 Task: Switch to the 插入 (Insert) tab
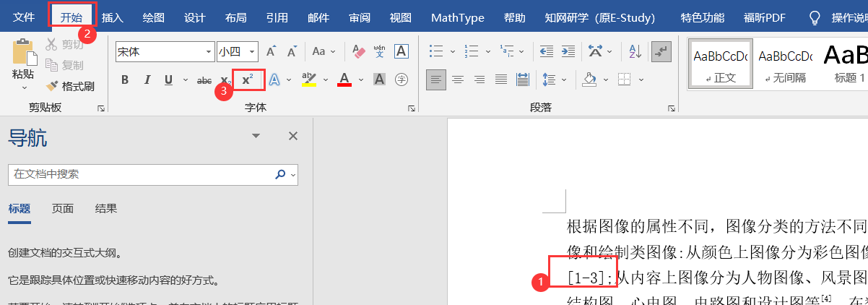tap(112, 17)
